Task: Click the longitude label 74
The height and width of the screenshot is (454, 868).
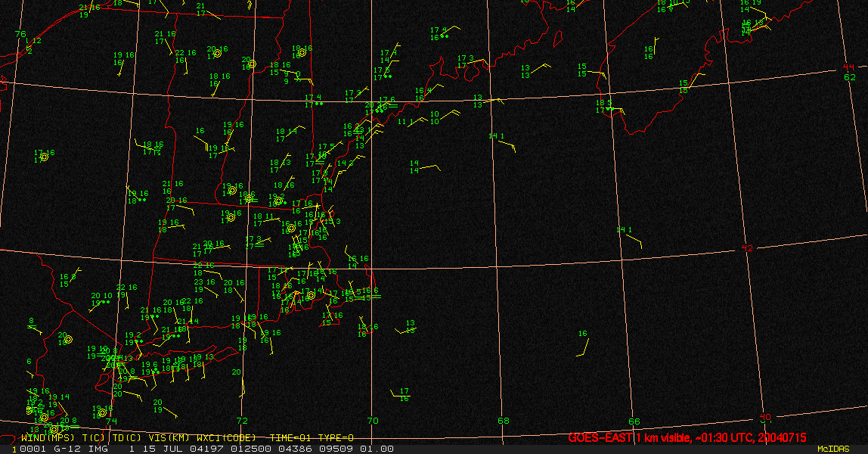Action: point(111,421)
